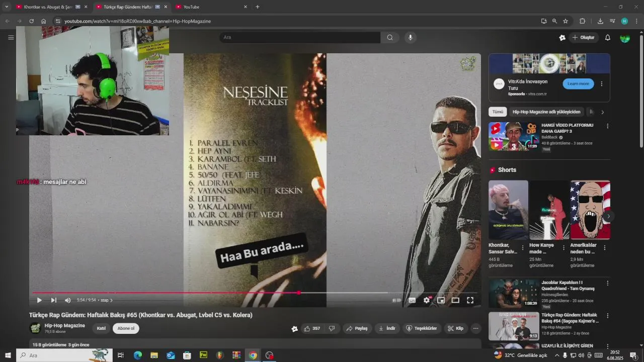The width and height of the screenshot is (644, 362).
Task: Enter full screen mode
Action: click(x=470, y=300)
